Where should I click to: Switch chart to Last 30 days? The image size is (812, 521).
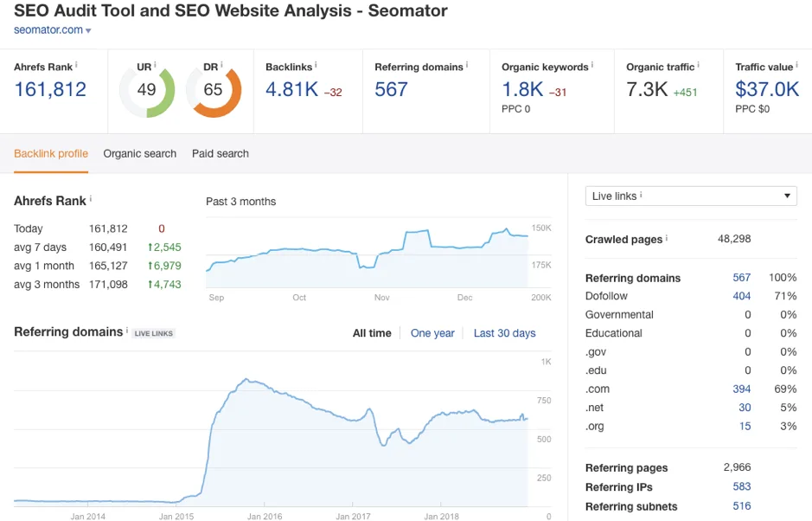point(504,333)
